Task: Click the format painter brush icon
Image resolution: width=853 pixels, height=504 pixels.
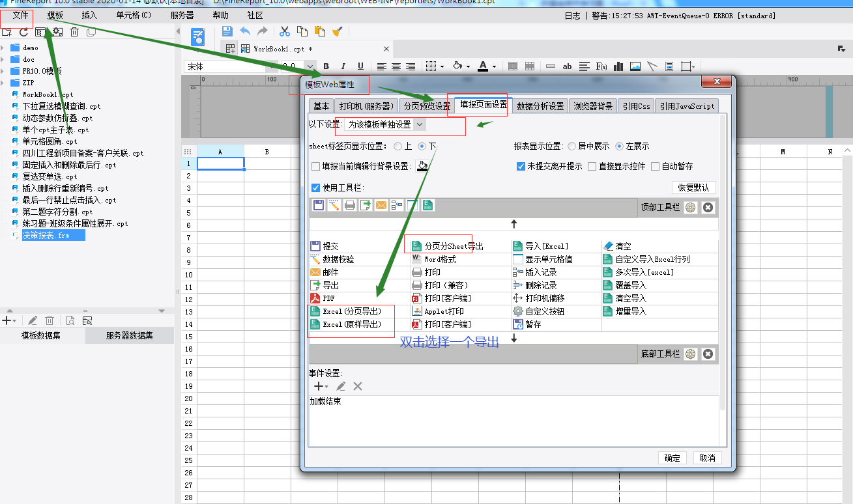Action: [337, 31]
